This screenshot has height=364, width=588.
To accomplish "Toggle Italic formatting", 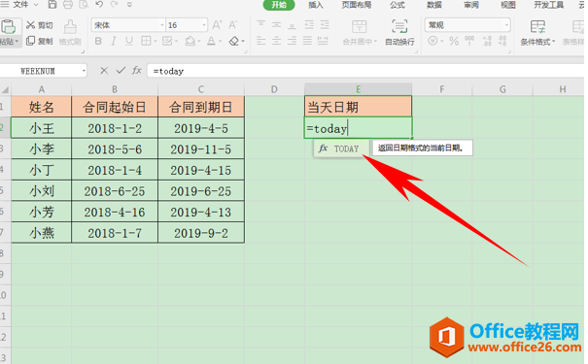I will (114, 41).
